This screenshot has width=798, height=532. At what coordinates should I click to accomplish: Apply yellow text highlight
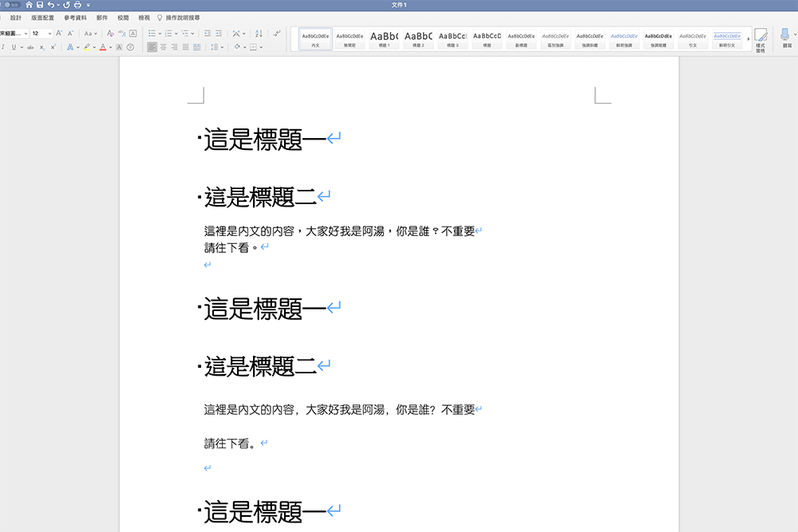[87, 46]
